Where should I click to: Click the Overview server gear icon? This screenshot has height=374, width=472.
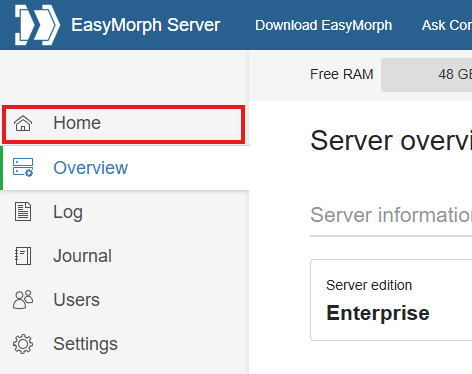click(23, 167)
